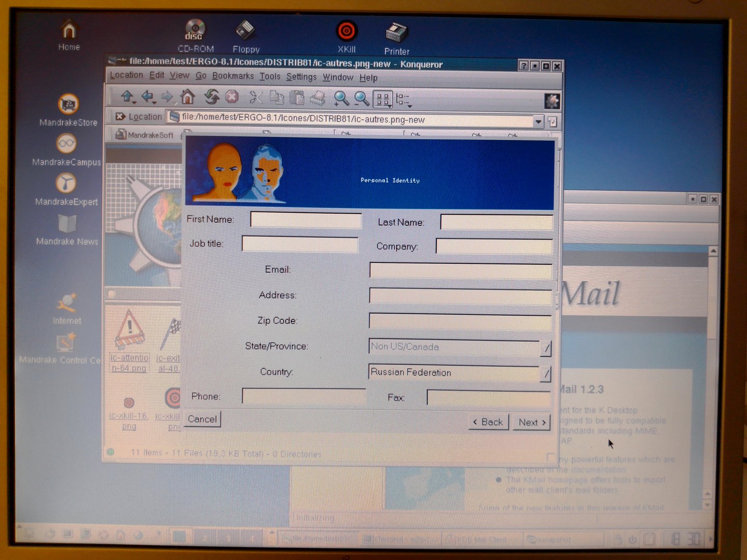Open the ic-attention-64.png file
This screenshot has height=560, width=747.
click(x=129, y=341)
